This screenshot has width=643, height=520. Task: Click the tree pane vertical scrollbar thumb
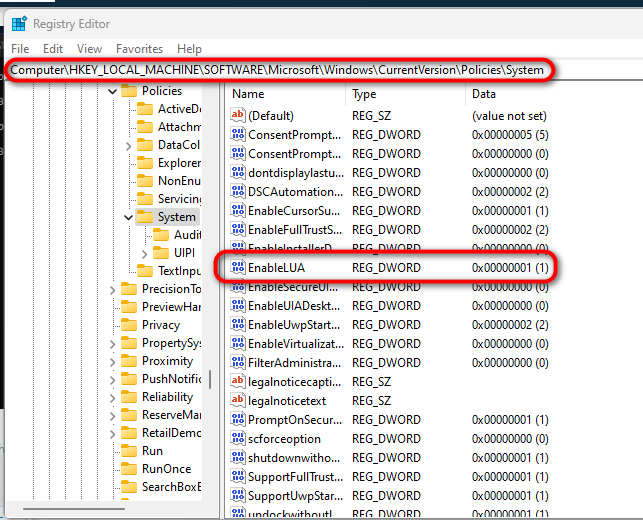(210, 379)
